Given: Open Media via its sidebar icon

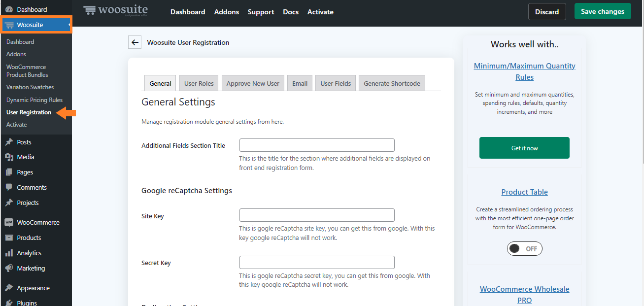Looking at the screenshot, I should (x=9, y=157).
